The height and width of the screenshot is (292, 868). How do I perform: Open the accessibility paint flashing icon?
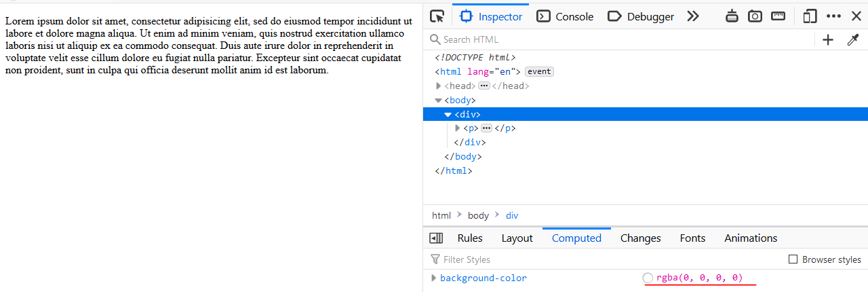732,16
